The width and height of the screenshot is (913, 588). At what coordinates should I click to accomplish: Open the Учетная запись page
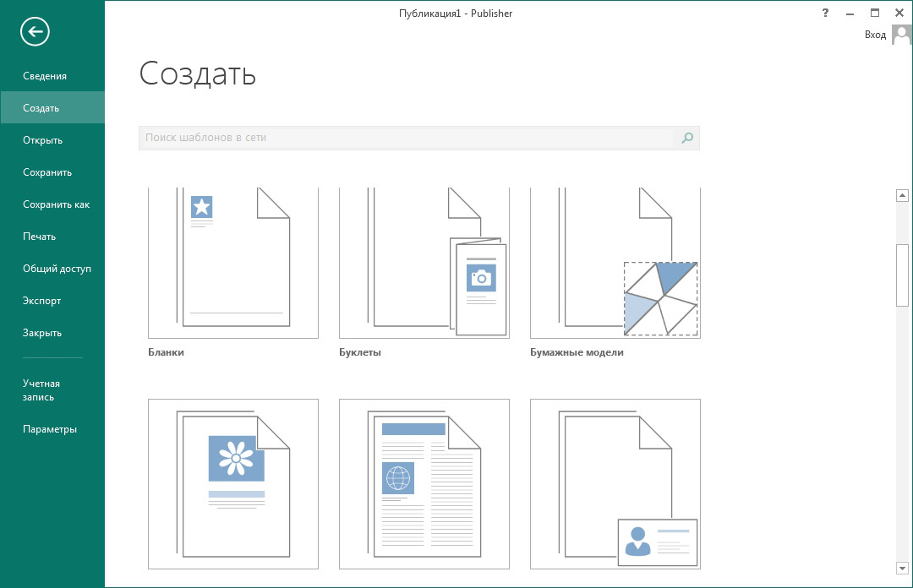coord(40,389)
